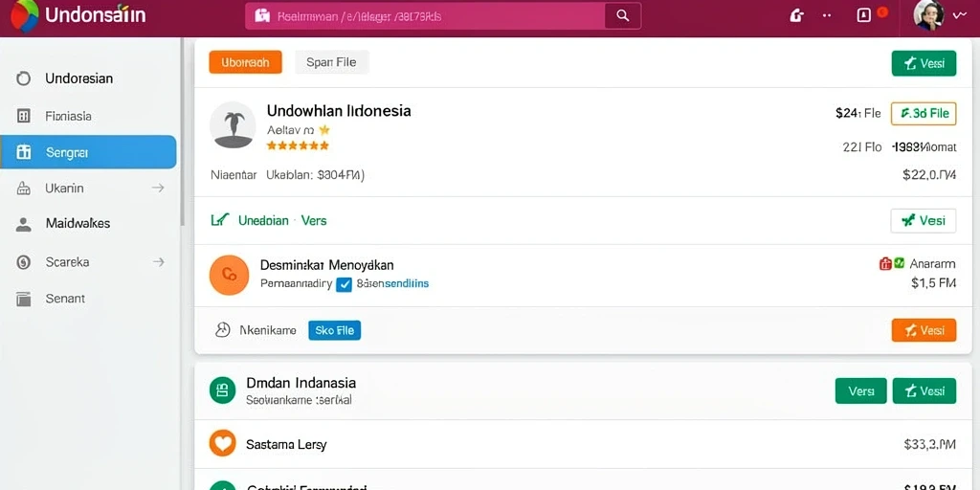Click the clock icon beside Nkenikame

coord(222,330)
